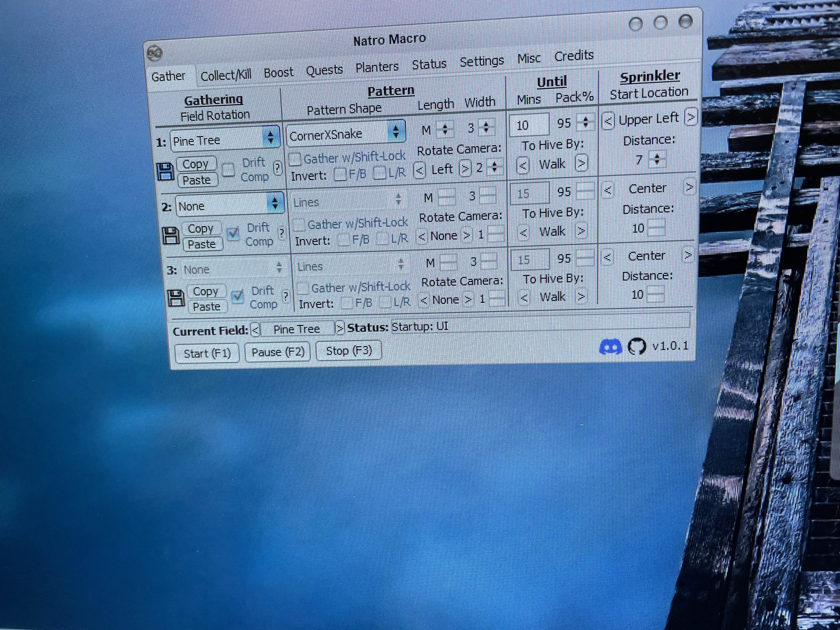
Task: Click right arrow next to Upper Left
Action: pos(691,117)
